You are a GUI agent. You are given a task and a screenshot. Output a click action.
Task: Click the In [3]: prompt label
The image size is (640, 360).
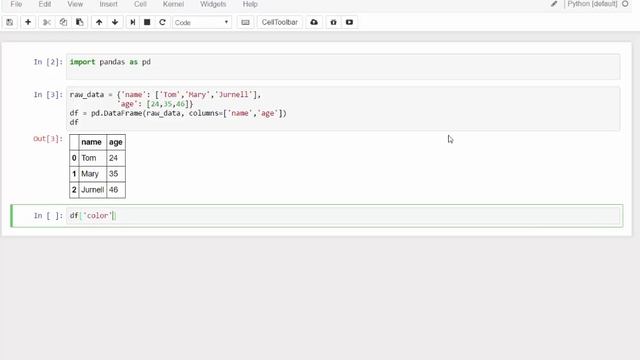tap(48, 95)
